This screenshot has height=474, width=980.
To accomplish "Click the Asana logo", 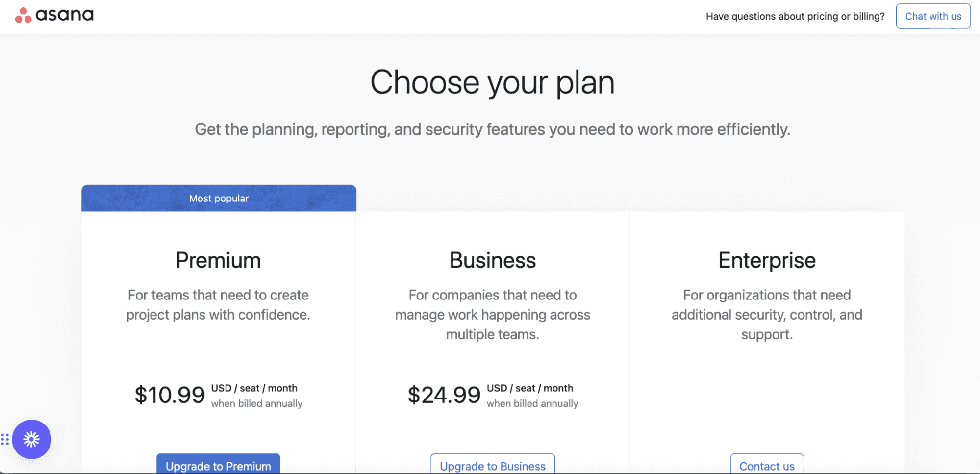I will (54, 15).
